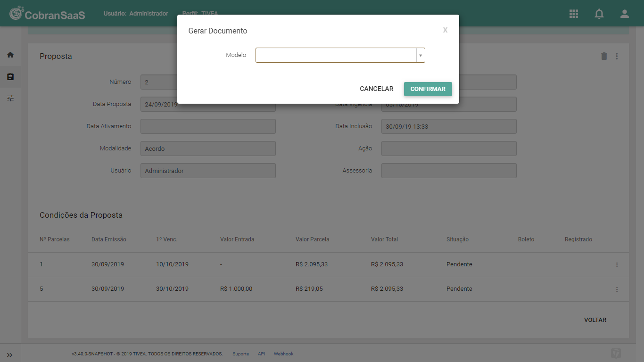Click parcela number 5 link

coord(41,289)
